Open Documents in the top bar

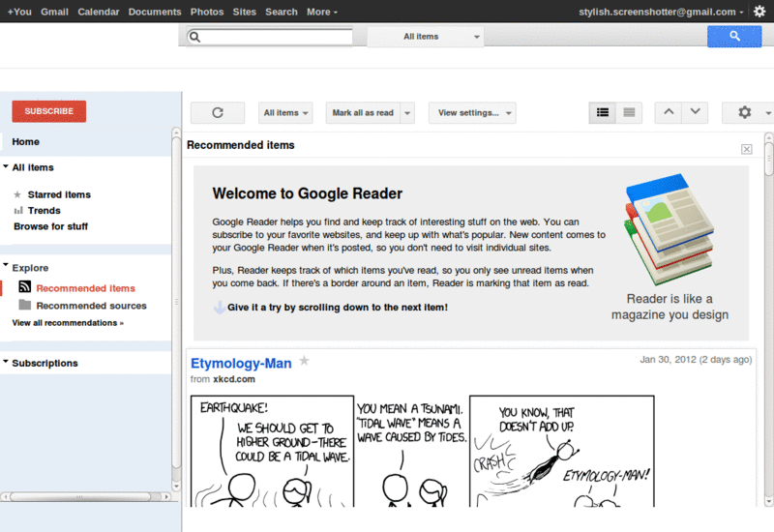(x=155, y=12)
